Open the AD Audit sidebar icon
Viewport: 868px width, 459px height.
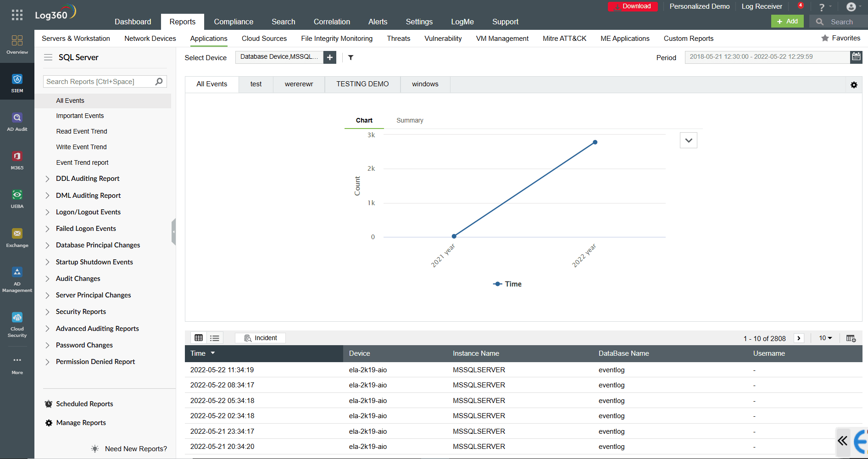pos(17,122)
